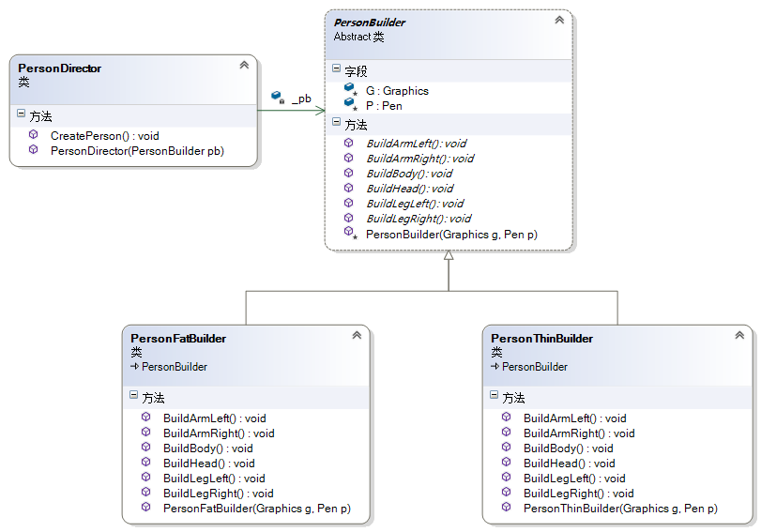Click PersonBuilder BuildHead method icon
The image size is (761, 532).
click(x=348, y=188)
